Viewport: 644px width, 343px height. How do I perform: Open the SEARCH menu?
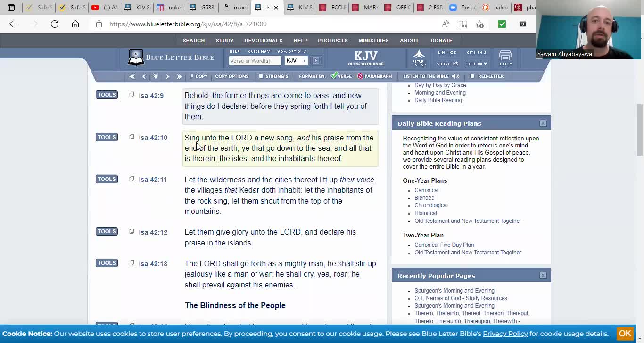click(194, 41)
